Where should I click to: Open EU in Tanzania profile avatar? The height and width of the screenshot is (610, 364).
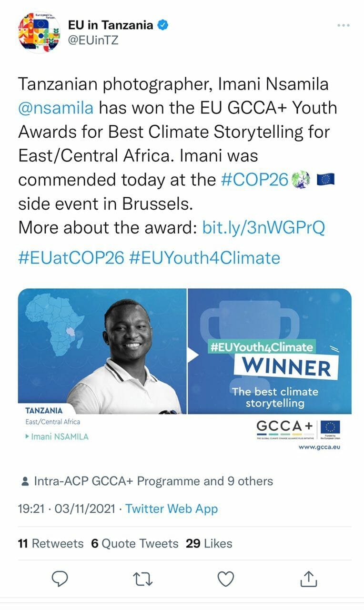tap(38, 32)
